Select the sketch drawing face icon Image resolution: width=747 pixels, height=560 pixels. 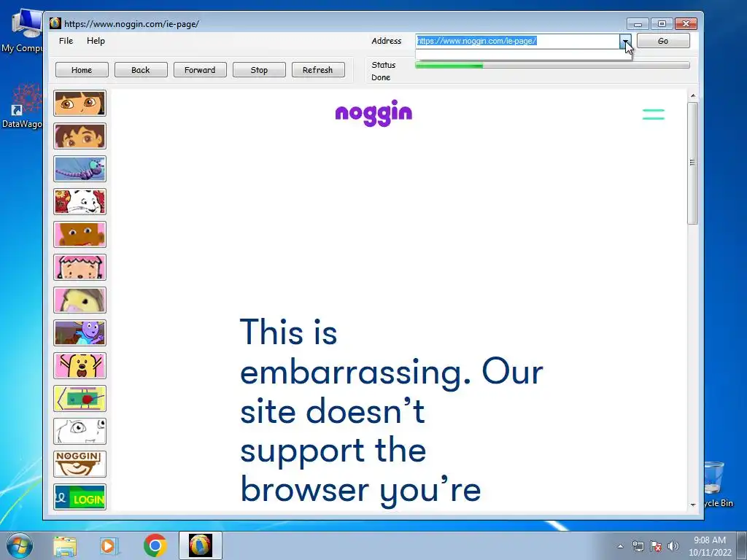80,432
